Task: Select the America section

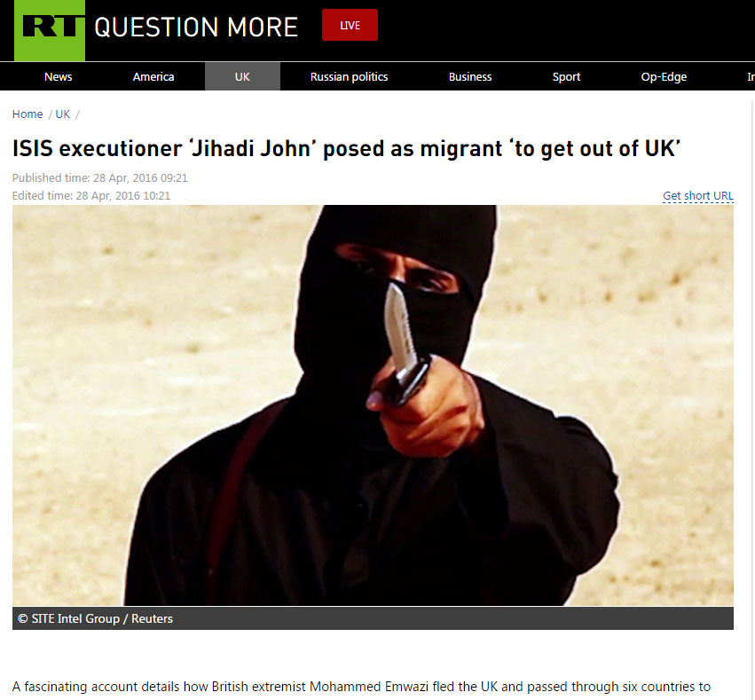Action: [x=153, y=76]
